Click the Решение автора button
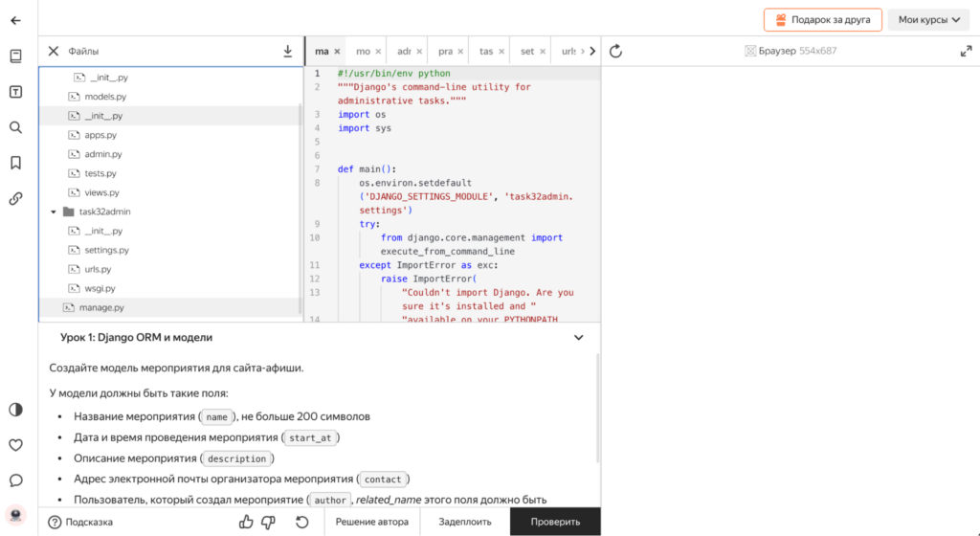Image resolution: width=980 pixels, height=536 pixels. pos(372,522)
